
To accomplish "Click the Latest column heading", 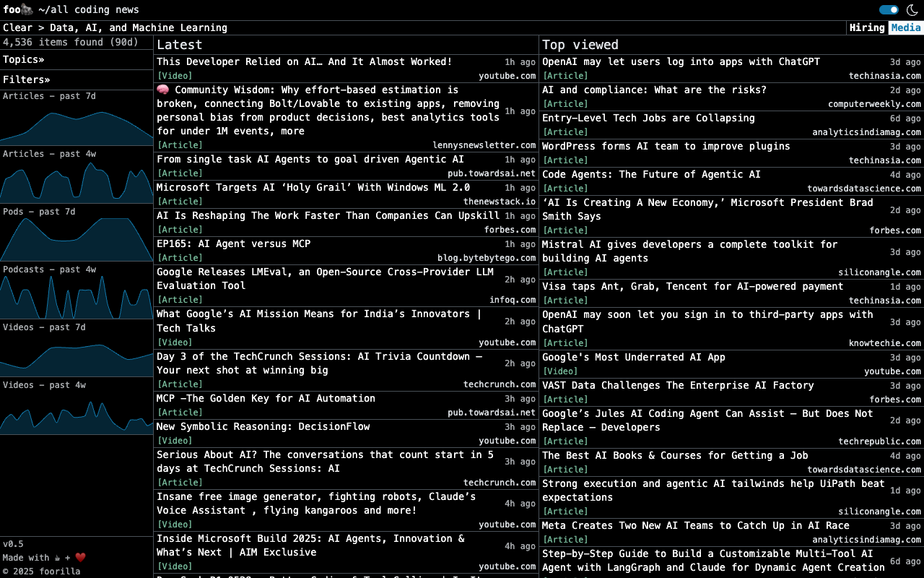I will click(180, 45).
